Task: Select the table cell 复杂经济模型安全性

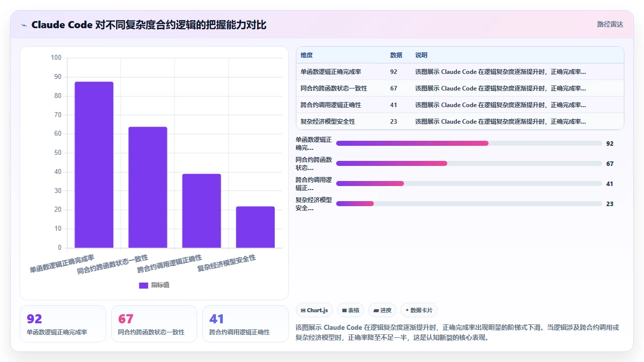Action: click(x=328, y=122)
